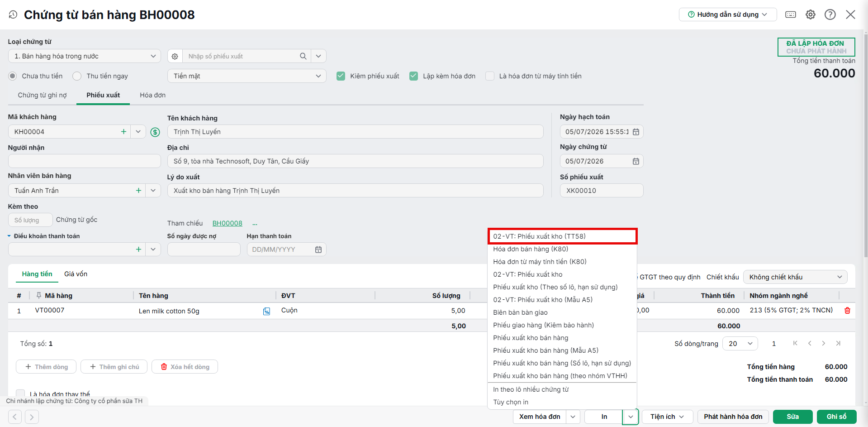Click the pin icon in Mã hàng header
Screen dimensions: 868x427
tap(38, 296)
